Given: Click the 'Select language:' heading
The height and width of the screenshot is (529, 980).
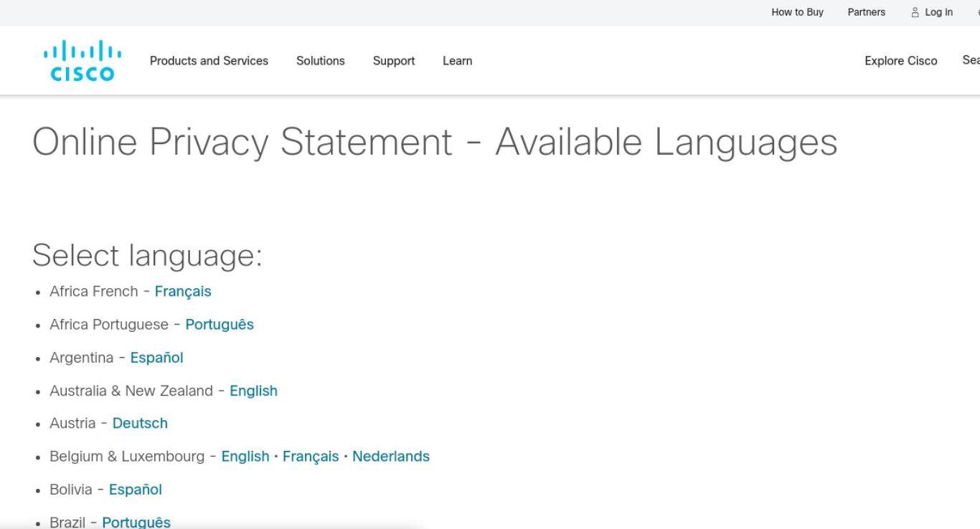Looking at the screenshot, I should coord(148,256).
